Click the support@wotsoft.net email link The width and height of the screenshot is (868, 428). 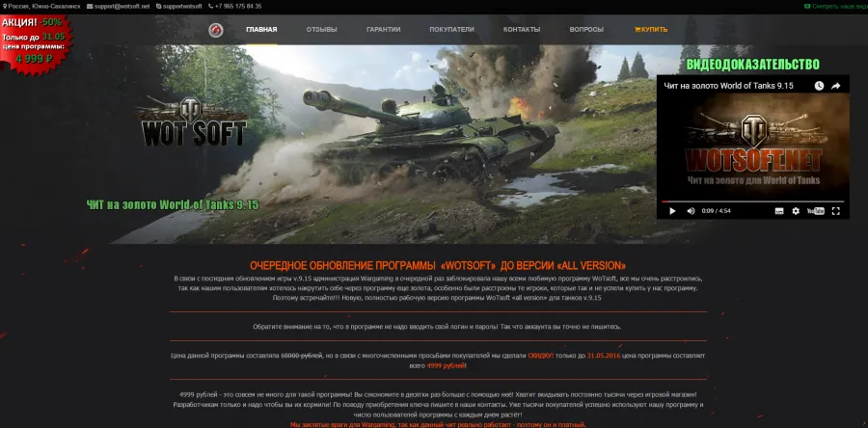coord(119,6)
